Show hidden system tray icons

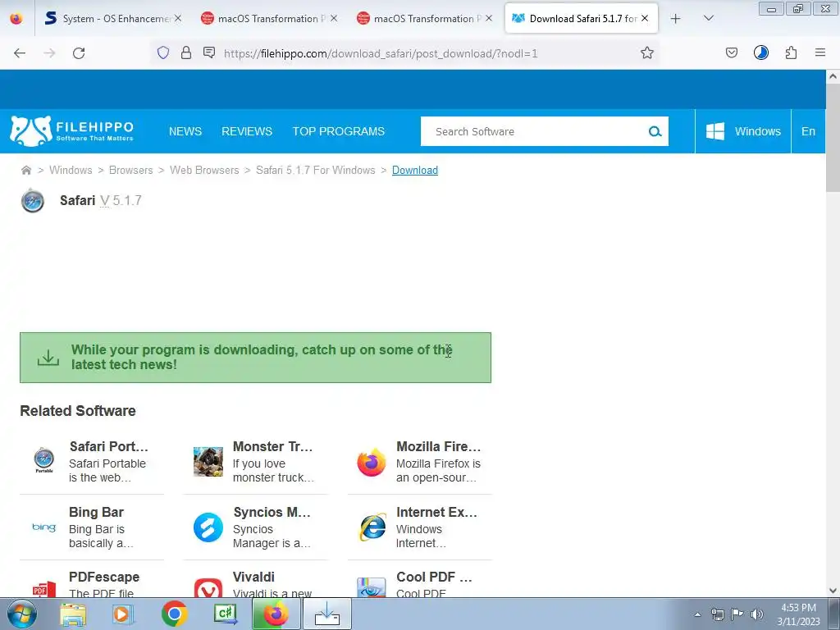[697, 614]
